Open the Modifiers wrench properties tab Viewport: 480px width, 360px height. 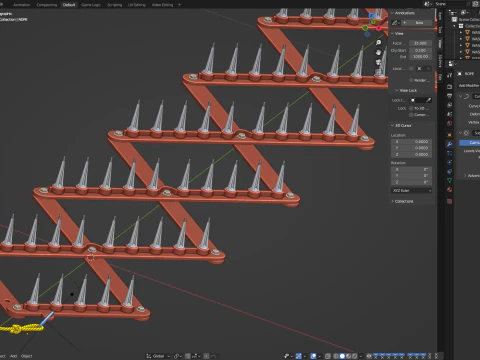click(449, 144)
